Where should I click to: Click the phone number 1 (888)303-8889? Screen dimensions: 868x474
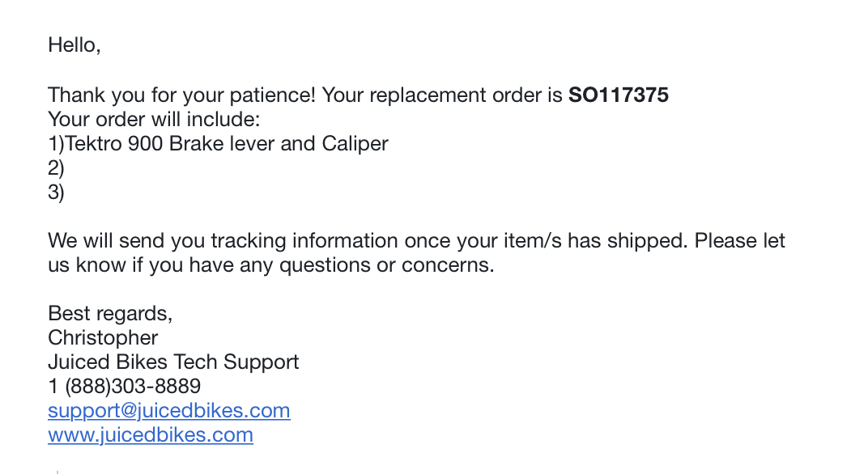pos(124,387)
